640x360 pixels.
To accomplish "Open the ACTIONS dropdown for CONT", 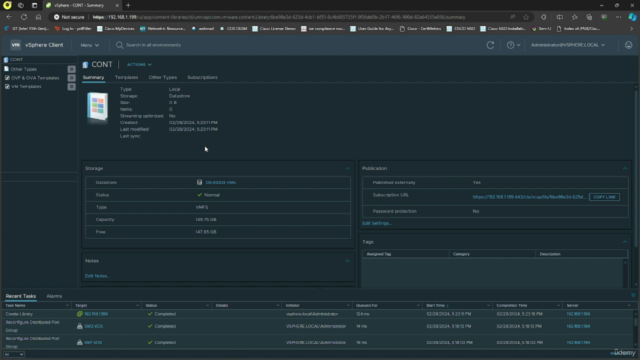I will click(x=139, y=64).
